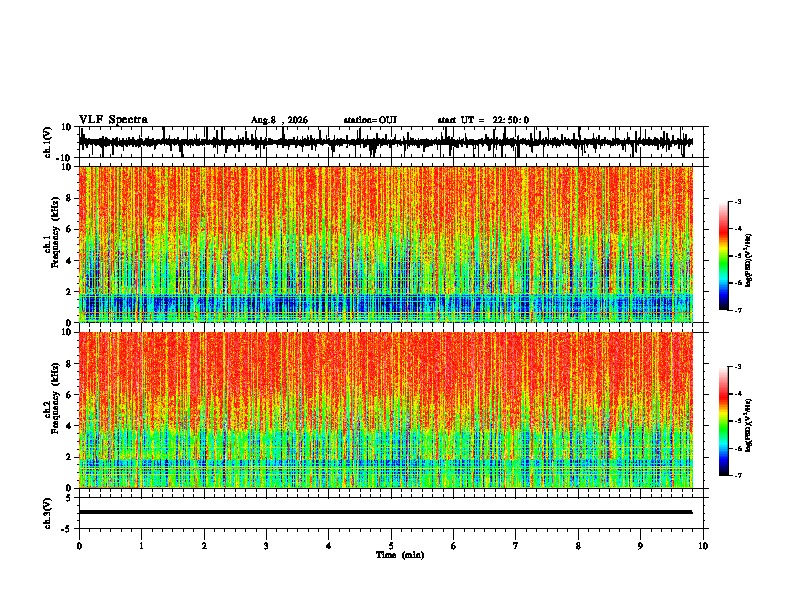
Task: Click the 6 kHz tick on ch.1 spectrogram axis
Action: 69,229
